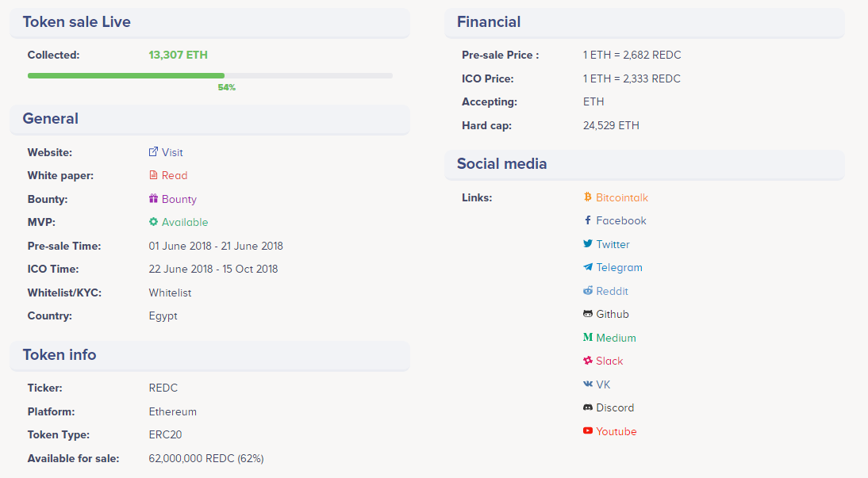Open the Bitcointalk link text
Viewport: 868px width, 478px height.
click(x=622, y=197)
